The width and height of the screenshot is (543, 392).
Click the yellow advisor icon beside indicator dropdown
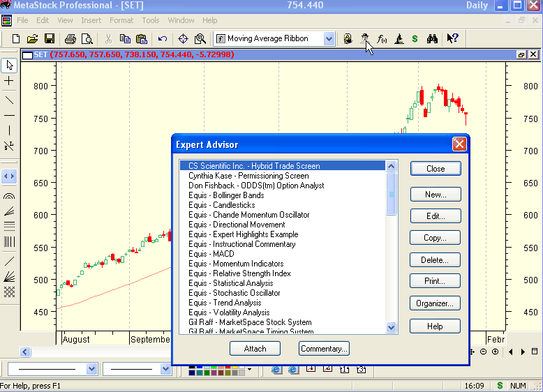[348, 39]
